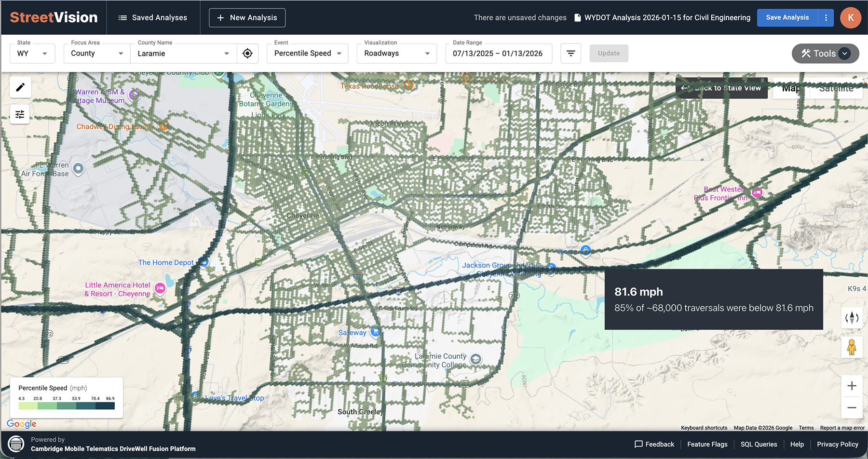Open the K user account avatar menu
The width and height of the screenshot is (868, 459).
point(851,17)
